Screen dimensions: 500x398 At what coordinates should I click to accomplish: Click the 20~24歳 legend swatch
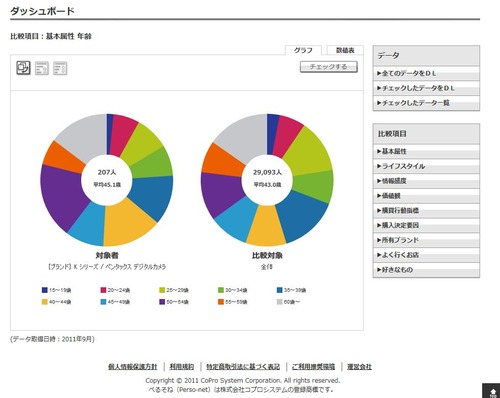[103, 290]
